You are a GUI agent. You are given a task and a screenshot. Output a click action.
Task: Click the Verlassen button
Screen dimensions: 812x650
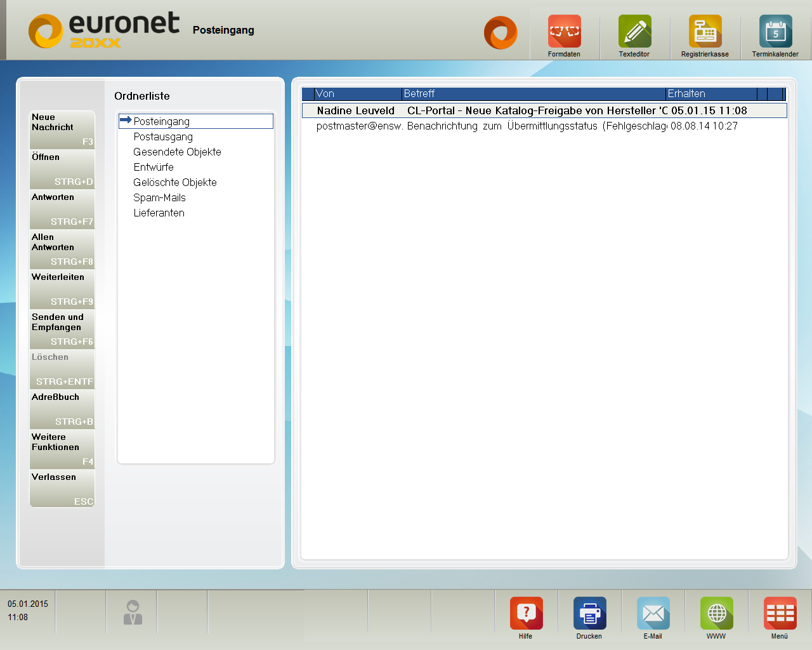tap(62, 489)
